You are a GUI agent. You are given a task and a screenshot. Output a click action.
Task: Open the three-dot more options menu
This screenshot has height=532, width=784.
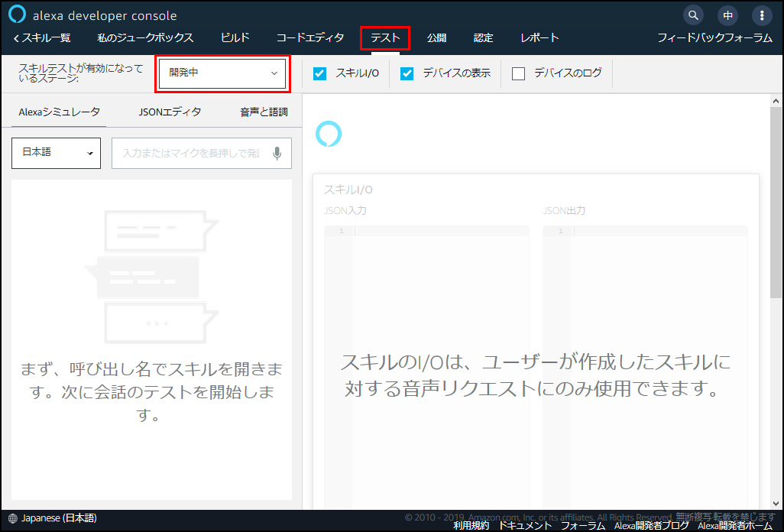click(x=762, y=15)
